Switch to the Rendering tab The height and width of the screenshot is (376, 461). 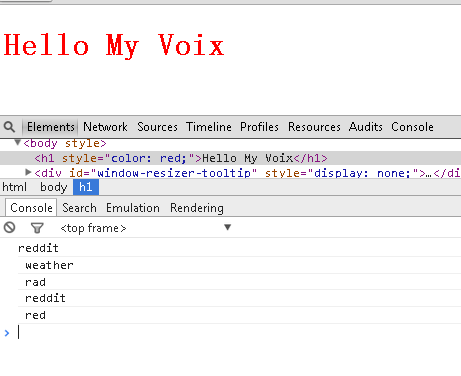[197, 208]
